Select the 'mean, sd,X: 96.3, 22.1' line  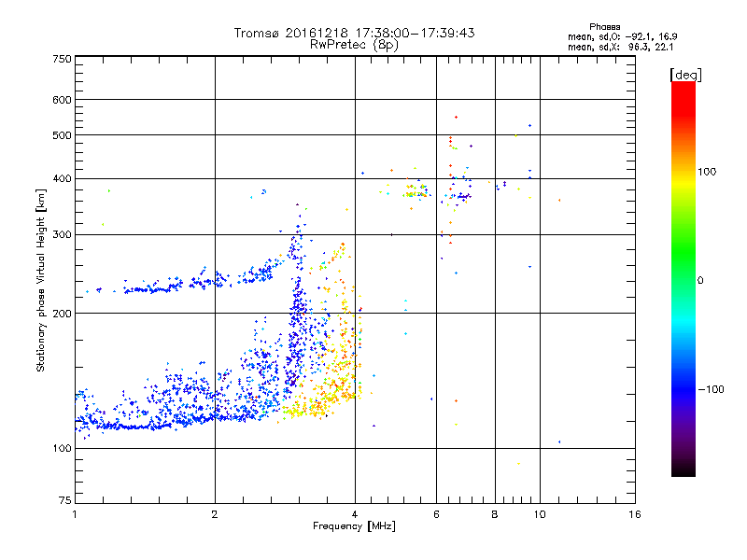(x=620, y=47)
